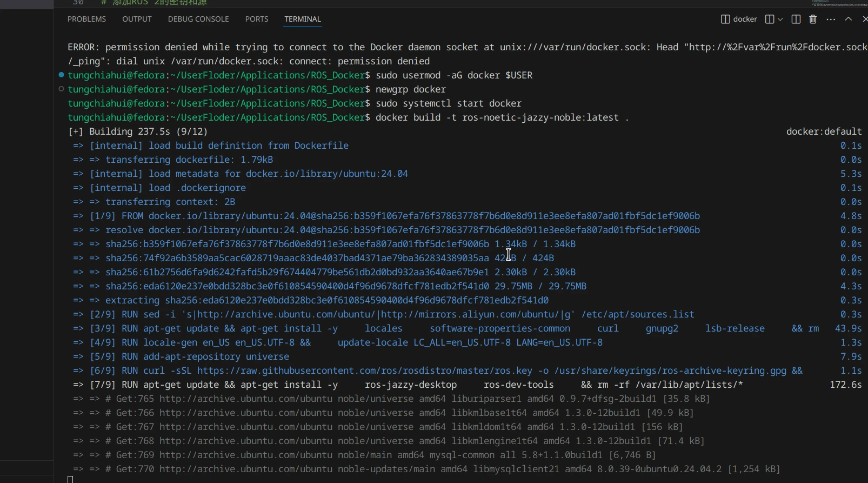The image size is (868, 483).
Task: Select the TERMINAL tab
Action: [x=303, y=19]
